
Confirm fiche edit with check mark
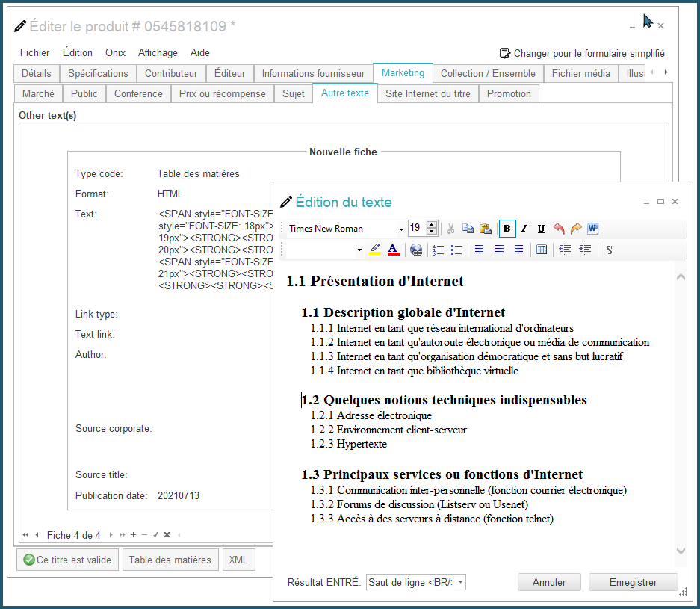(155, 534)
